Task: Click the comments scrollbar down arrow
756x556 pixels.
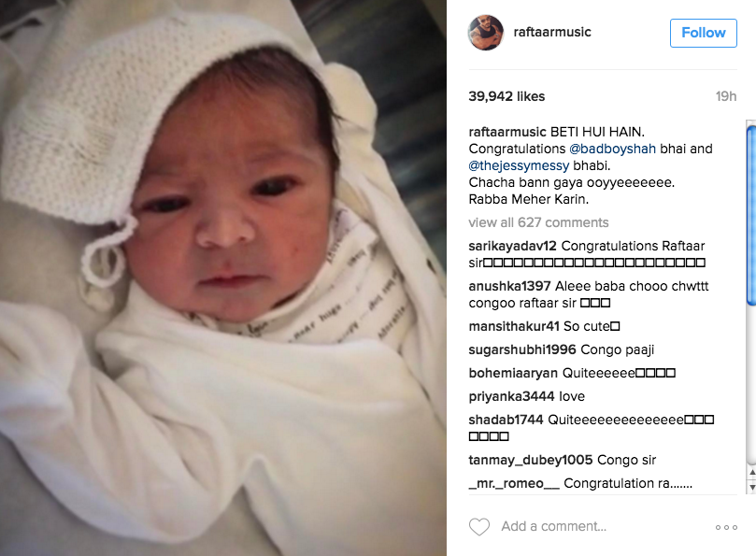Action: [x=752, y=487]
